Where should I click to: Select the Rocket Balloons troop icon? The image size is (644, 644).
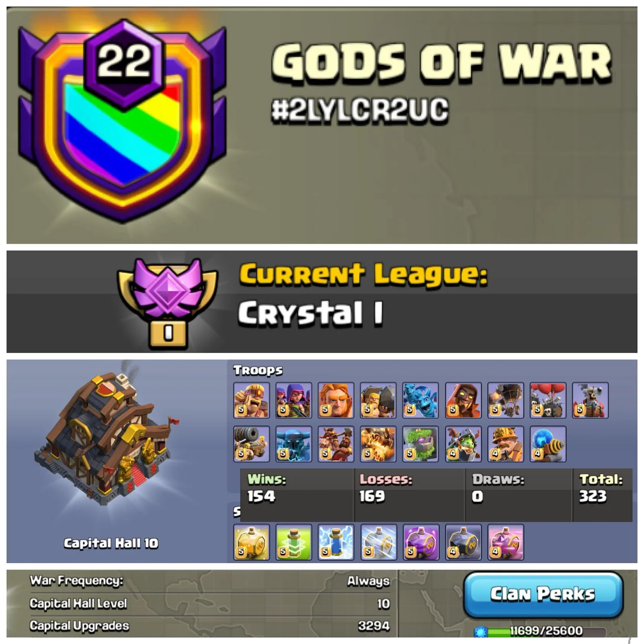[x=506, y=400]
